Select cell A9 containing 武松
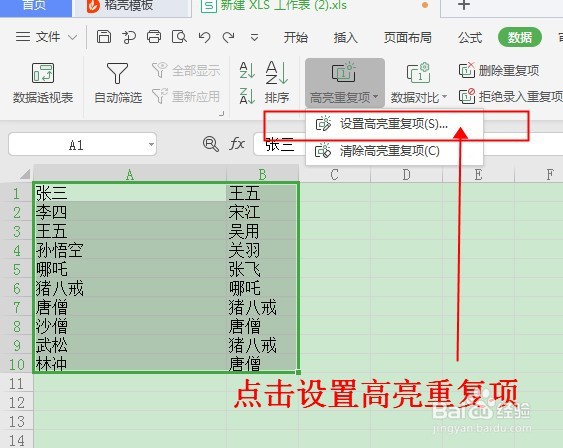 pyautogui.click(x=130, y=345)
